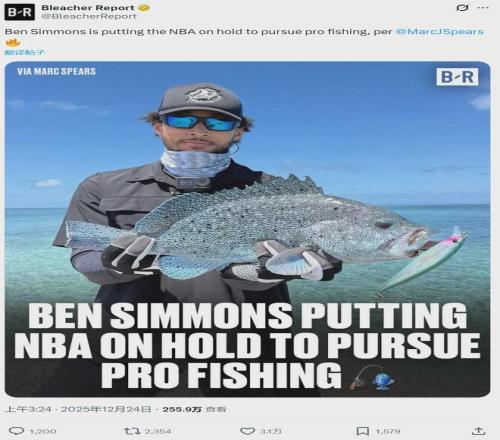The height and width of the screenshot is (440, 500).
Task: Bookmark the post with the bookmark icon
Action: point(363,431)
